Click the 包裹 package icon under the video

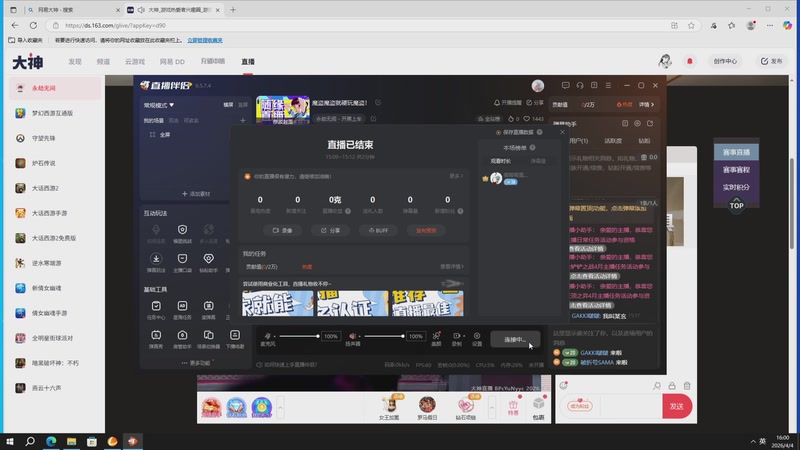(x=538, y=407)
